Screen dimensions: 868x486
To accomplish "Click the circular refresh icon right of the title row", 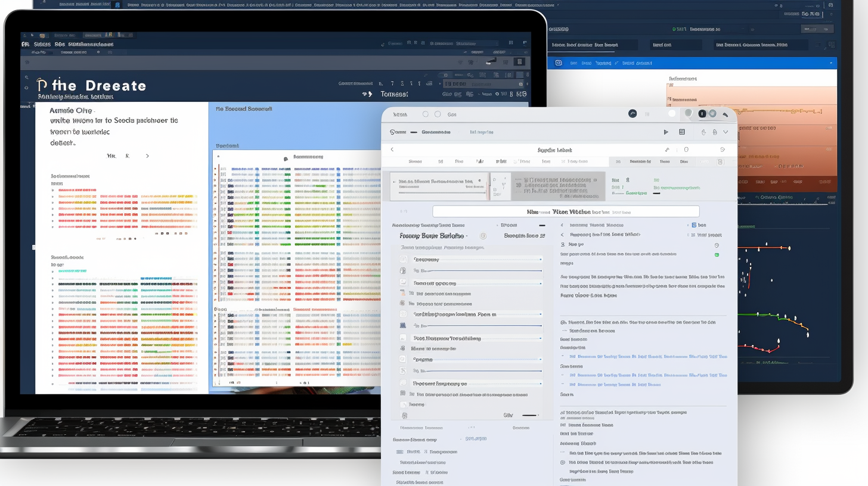I will coord(723,150).
